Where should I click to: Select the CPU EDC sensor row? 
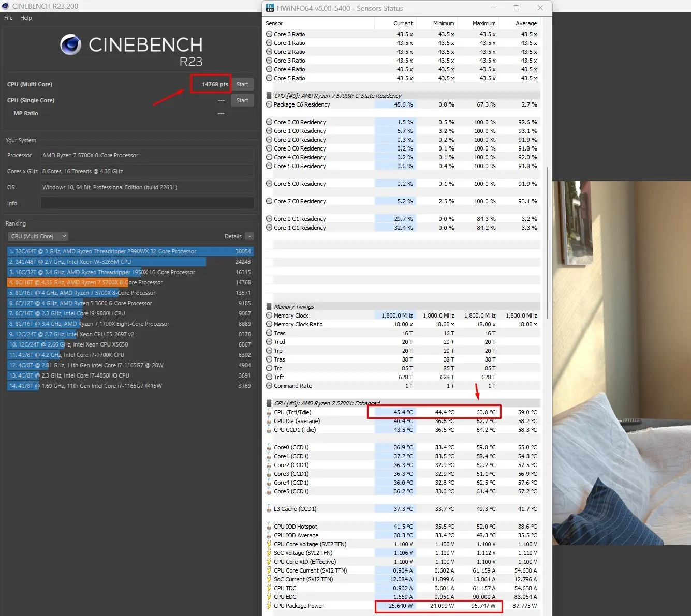[403, 597]
